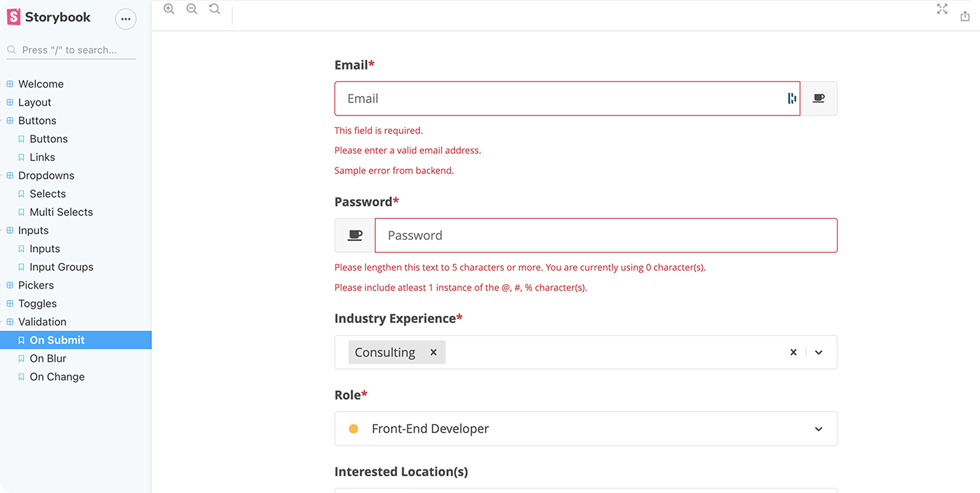Viewport: 980px width, 493px height.
Task: Open canvas in new tab via share icon
Action: [x=965, y=16]
